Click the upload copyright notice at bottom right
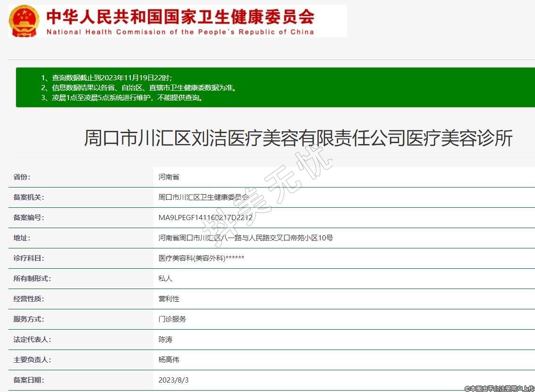 point(499,388)
